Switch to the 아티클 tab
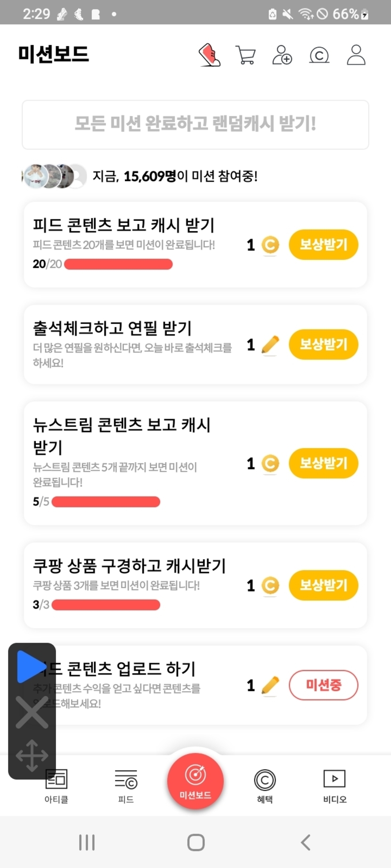Viewport: 391px width, 868px height. pos(57,786)
